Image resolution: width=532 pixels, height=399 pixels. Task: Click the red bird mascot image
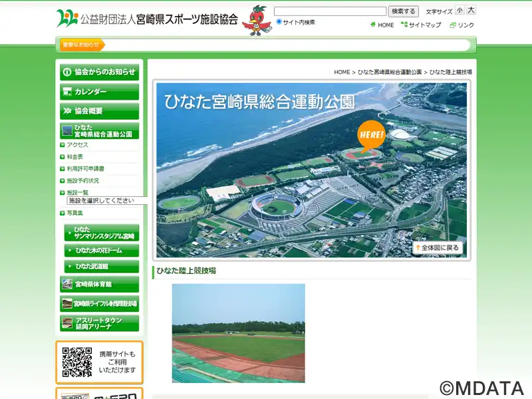coord(257,21)
